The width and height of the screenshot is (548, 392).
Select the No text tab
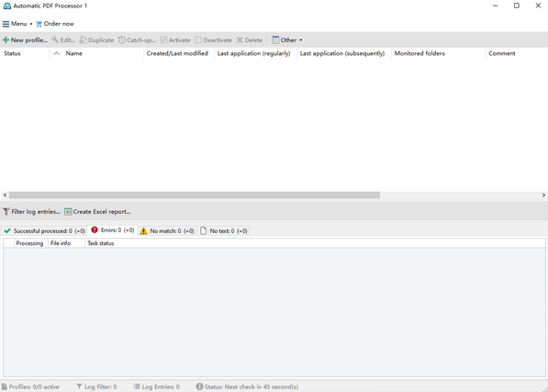[x=224, y=231]
